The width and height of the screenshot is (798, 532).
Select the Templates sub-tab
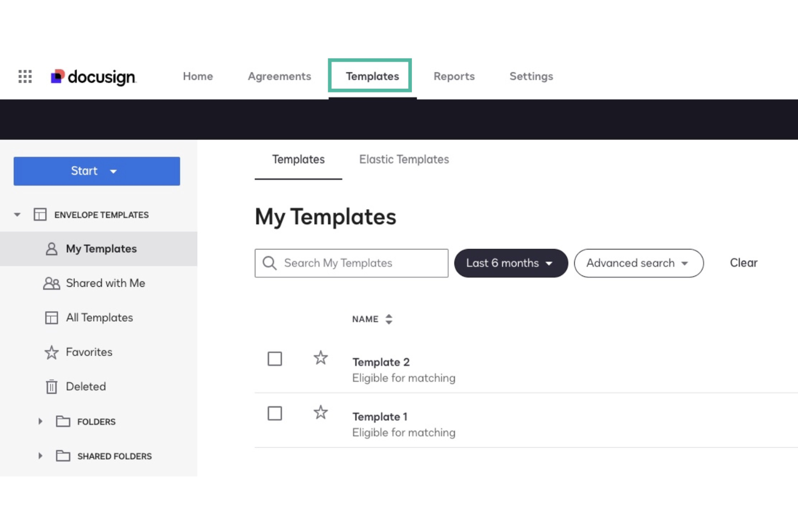(298, 160)
